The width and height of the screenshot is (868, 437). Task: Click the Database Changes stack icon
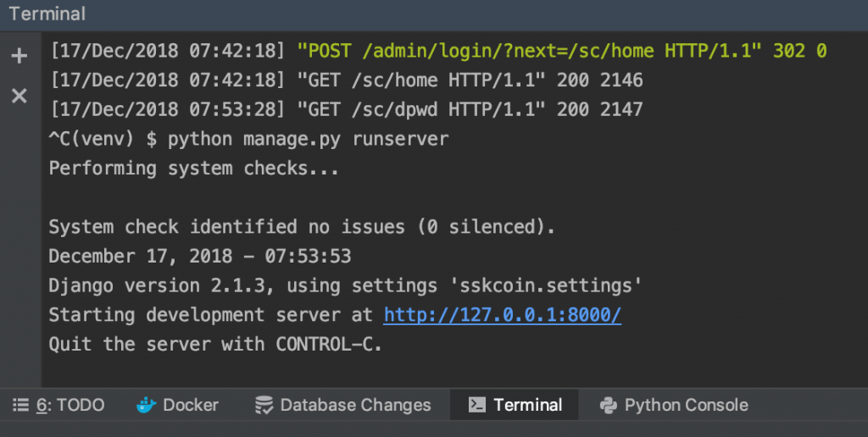[264, 406]
